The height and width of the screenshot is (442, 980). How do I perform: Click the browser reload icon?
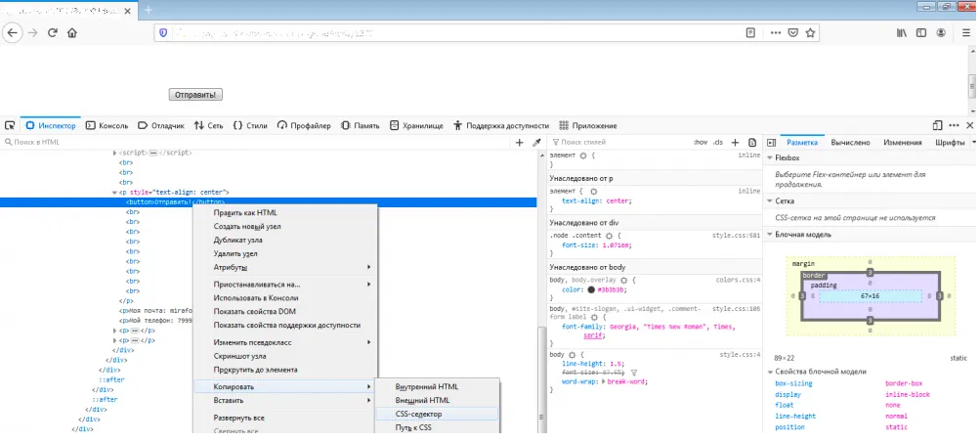53,32
